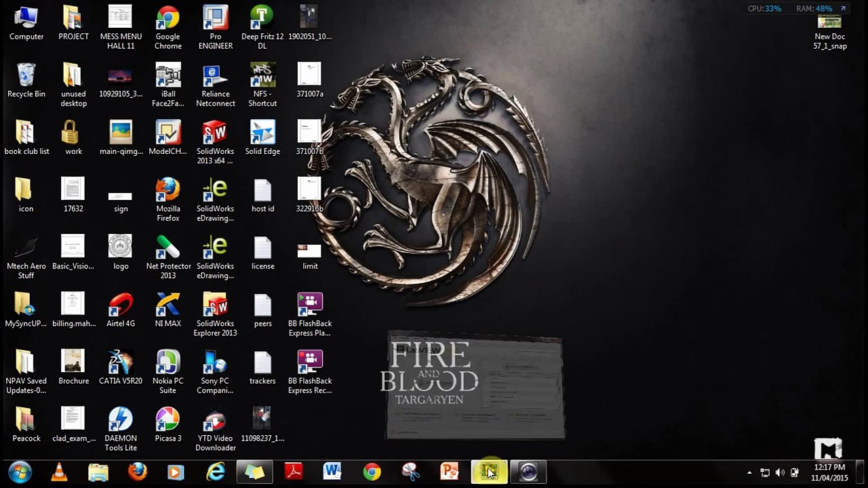Select the SolidWorks 2013 x64 shortcut

click(215, 143)
